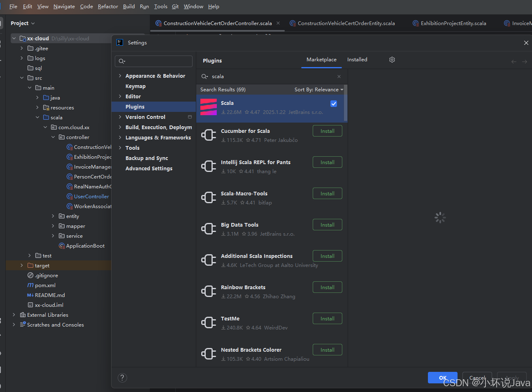532x392 pixels.
Task: Click the pom.xml Maven file icon
Action: pos(30,285)
